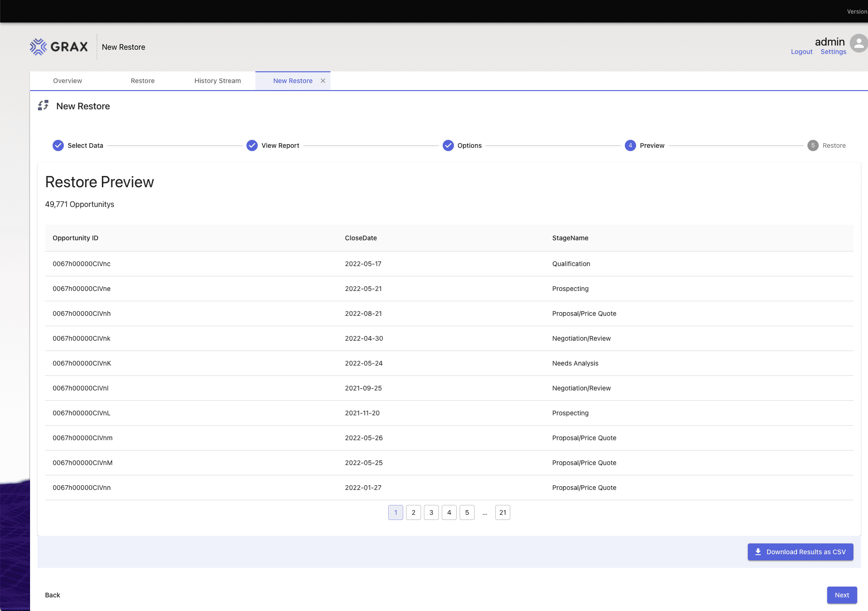Click close date 2021-09-25

coord(363,388)
